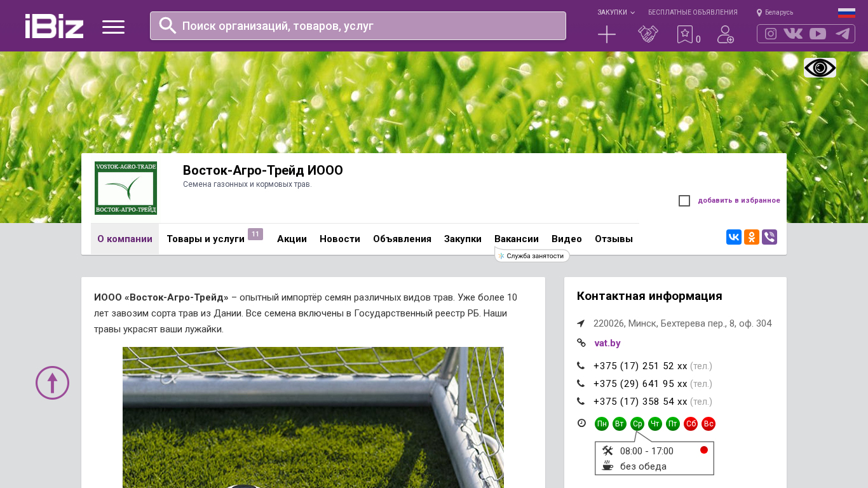
Task: Open the iBiz home logo
Action: [x=54, y=26]
